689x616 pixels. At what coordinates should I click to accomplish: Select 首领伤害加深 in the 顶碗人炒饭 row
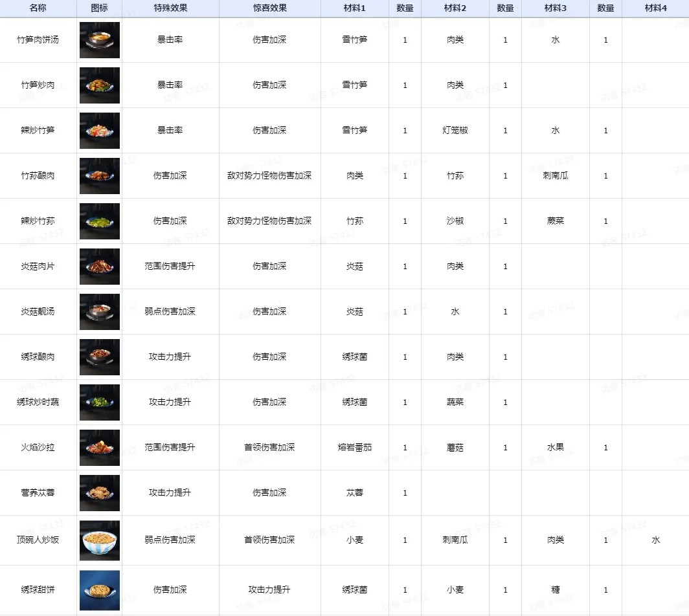pyautogui.click(x=269, y=540)
